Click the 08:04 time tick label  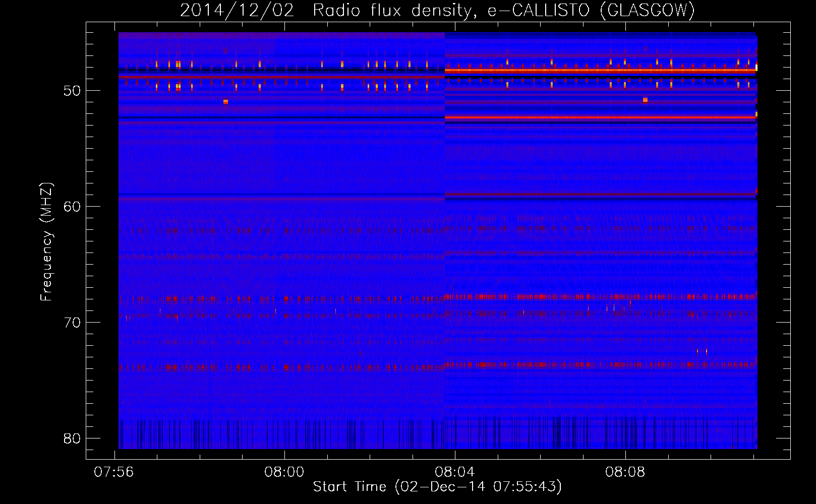[455, 472]
